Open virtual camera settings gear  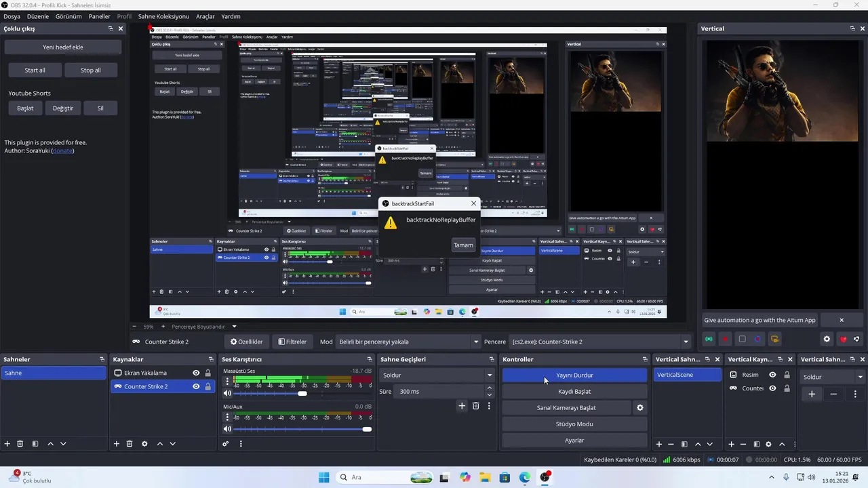[x=639, y=408]
